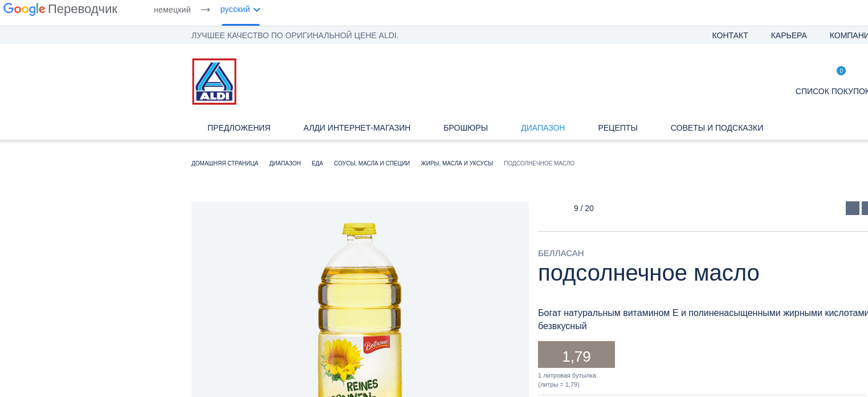Click the ПОДСОЛНЕЧНОЕ МАСЛО breadcrumb
Image resolution: width=868 pixels, height=397 pixels.
click(539, 163)
